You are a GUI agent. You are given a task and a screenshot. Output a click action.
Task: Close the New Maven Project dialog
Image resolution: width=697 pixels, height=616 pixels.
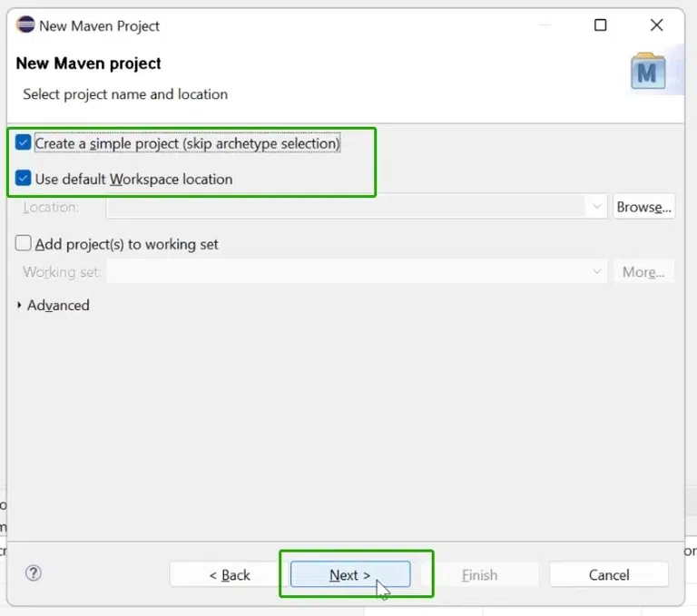coord(657,25)
